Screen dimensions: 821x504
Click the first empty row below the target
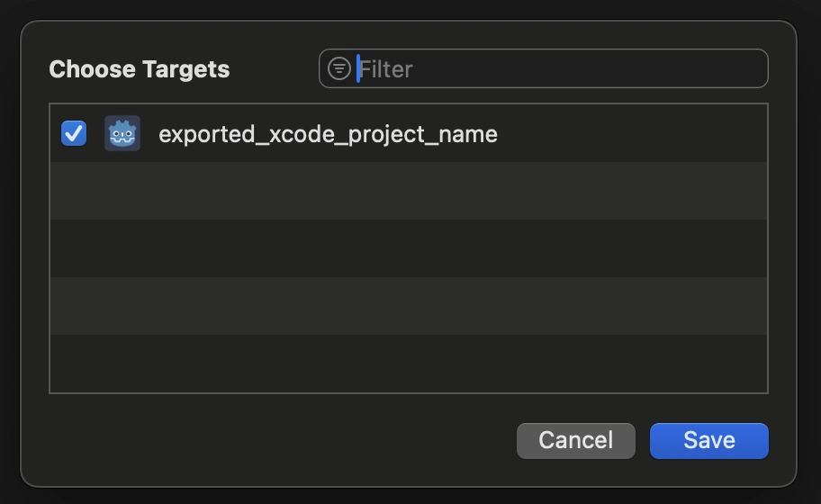pyautogui.click(x=409, y=191)
